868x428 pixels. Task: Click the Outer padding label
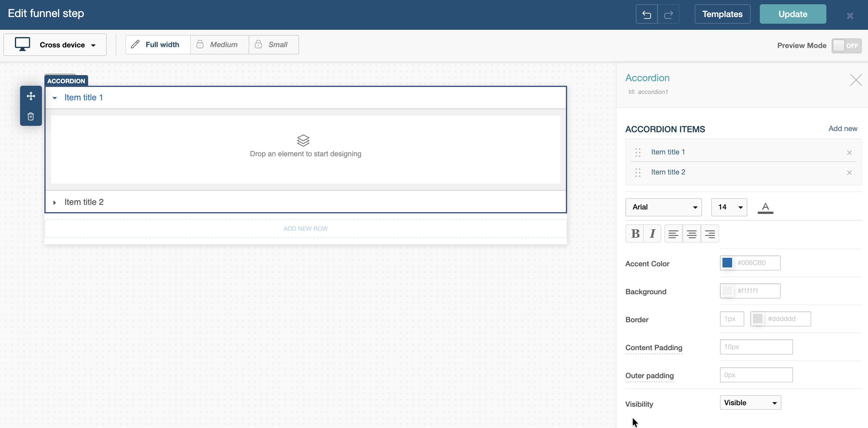point(649,375)
